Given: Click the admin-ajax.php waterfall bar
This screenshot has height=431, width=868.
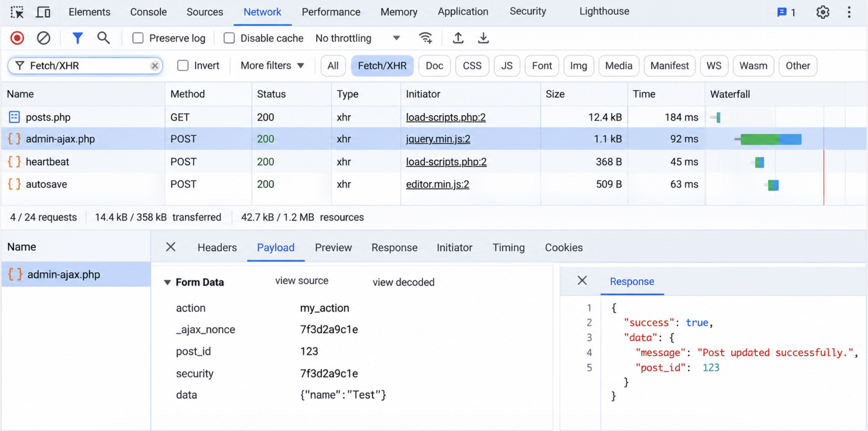Looking at the screenshot, I should click(x=770, y=139).
